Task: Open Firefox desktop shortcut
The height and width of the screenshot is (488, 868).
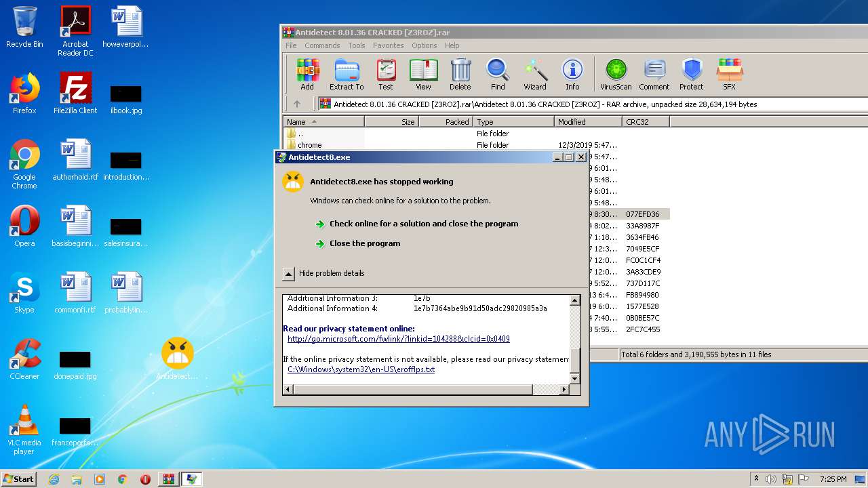Action: click(x=24, y=94)
